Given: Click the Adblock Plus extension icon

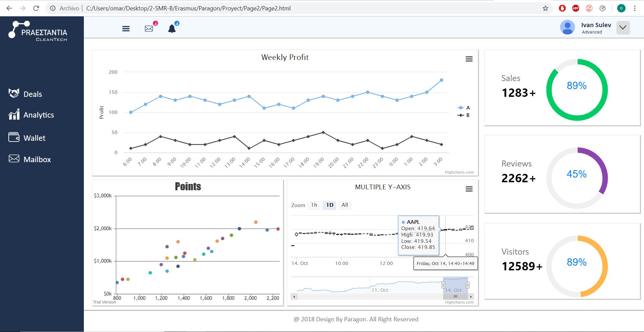Looking at the screenshot, I should [x=576, y=8].
